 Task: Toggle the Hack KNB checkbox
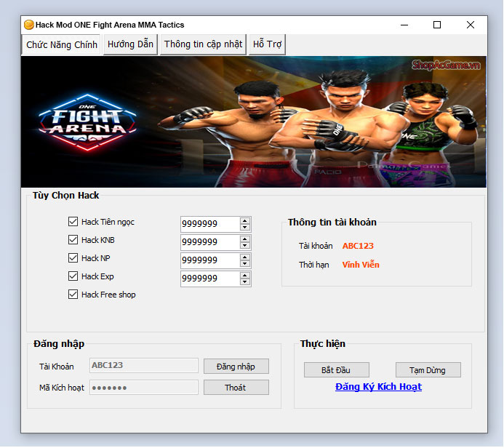click(x=73, y=240)
